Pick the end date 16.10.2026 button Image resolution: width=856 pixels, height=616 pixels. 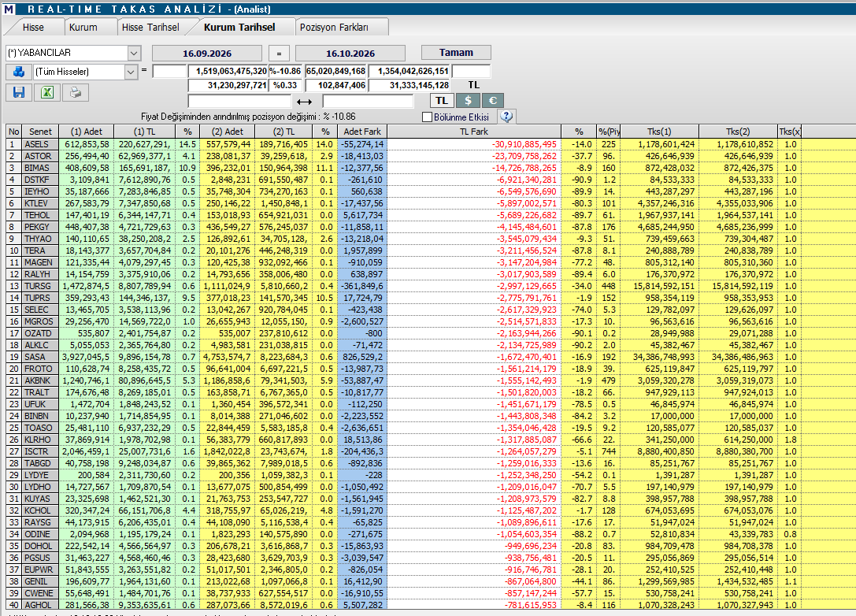coord(350,53)
